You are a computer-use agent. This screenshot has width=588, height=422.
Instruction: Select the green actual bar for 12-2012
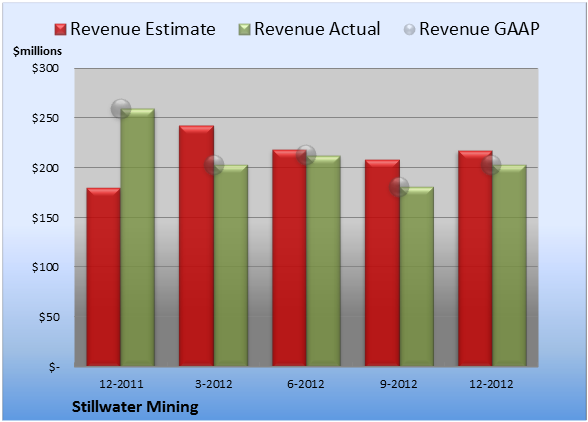coord(509,266)
